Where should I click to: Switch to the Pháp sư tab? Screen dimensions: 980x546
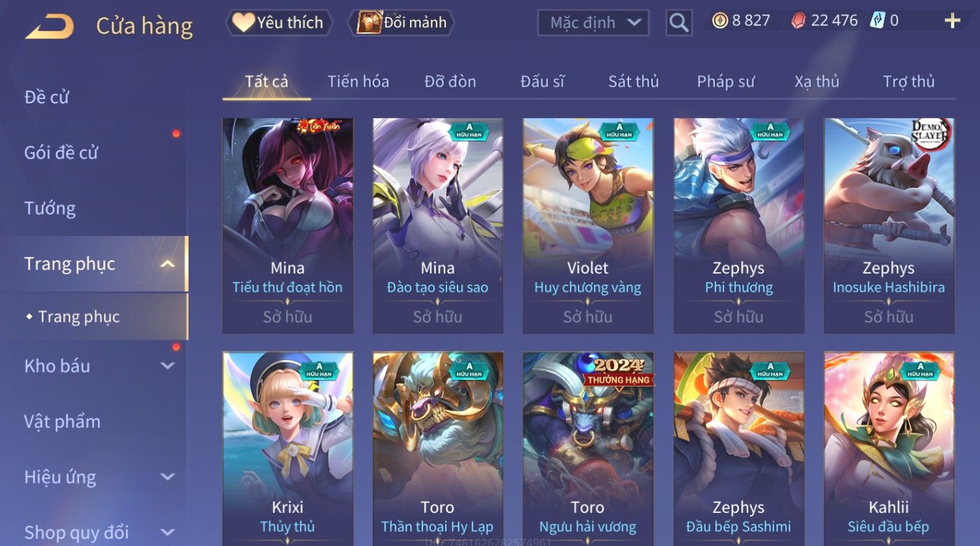point(725,81)
